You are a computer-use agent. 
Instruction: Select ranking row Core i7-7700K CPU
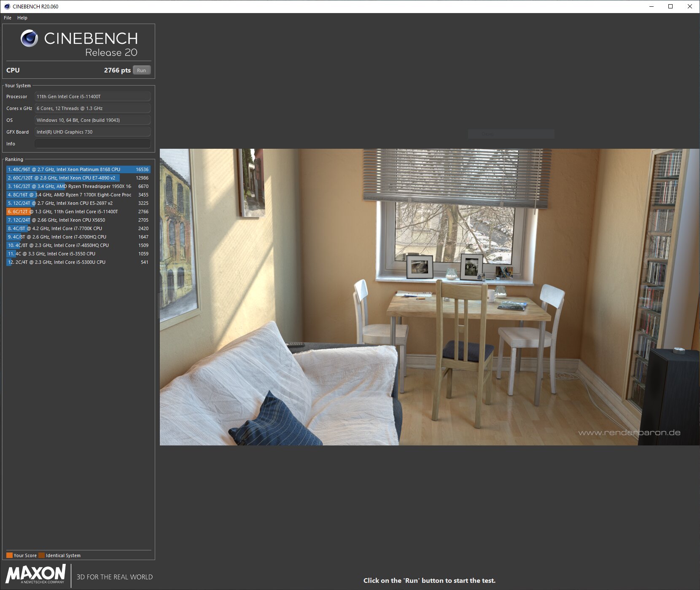78,228
